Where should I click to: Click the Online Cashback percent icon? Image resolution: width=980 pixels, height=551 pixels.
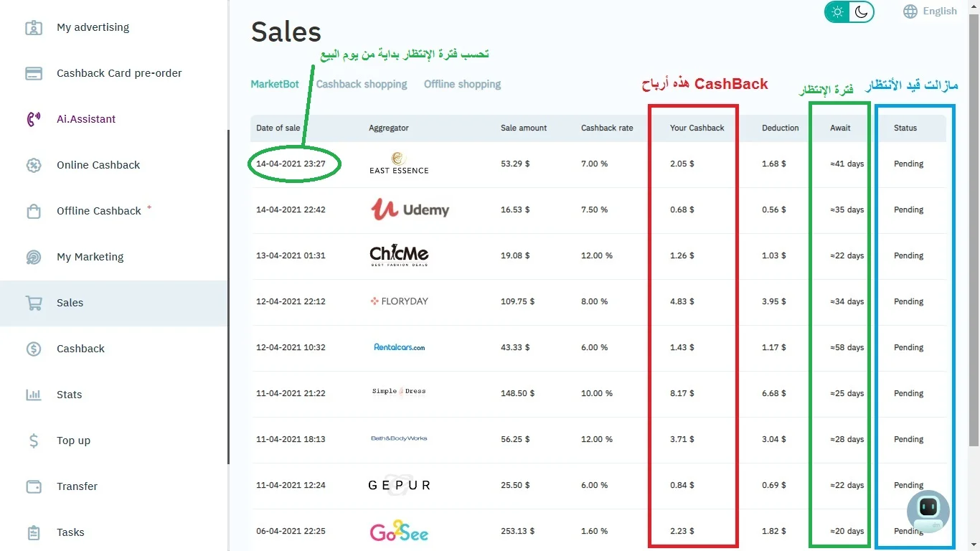(34, 165)
